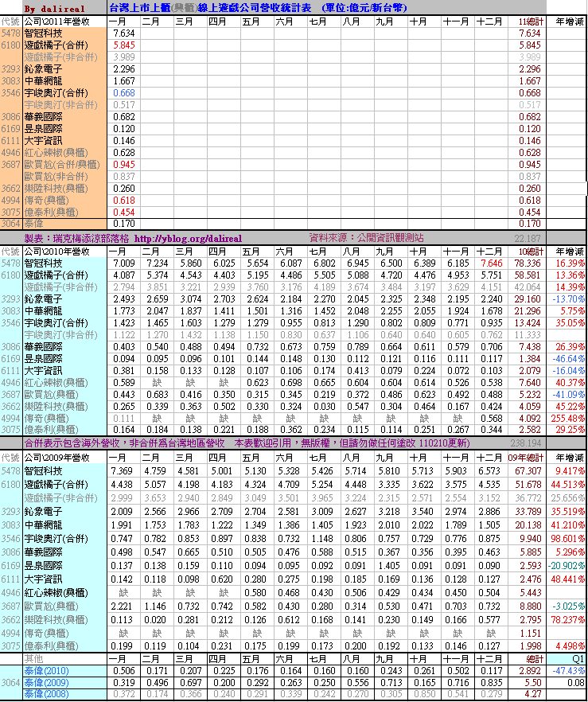
Task: Select 遊戲橘子(非合併) 2010 total 42.064
Action: point(528,287)
